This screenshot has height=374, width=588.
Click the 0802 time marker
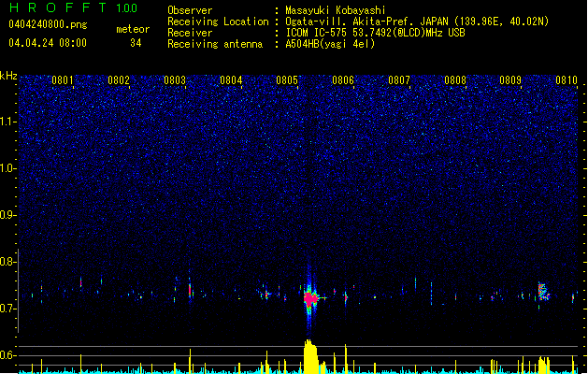119,80
